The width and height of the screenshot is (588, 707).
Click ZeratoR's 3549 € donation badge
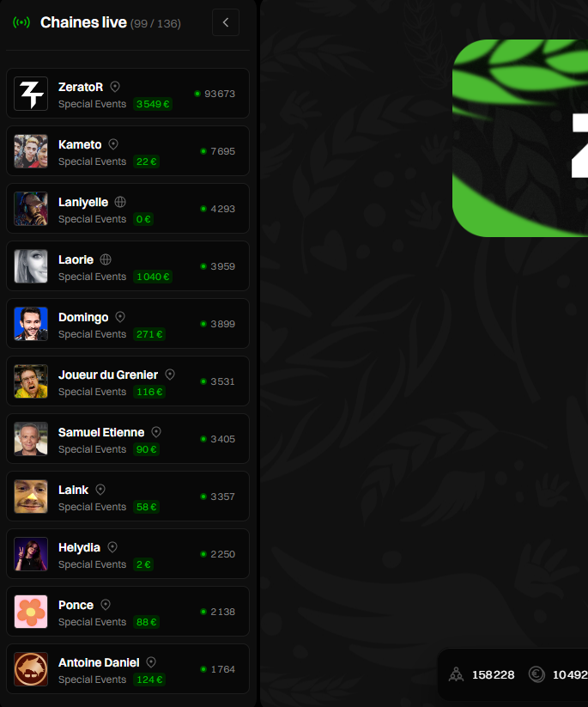coord(153,104)
